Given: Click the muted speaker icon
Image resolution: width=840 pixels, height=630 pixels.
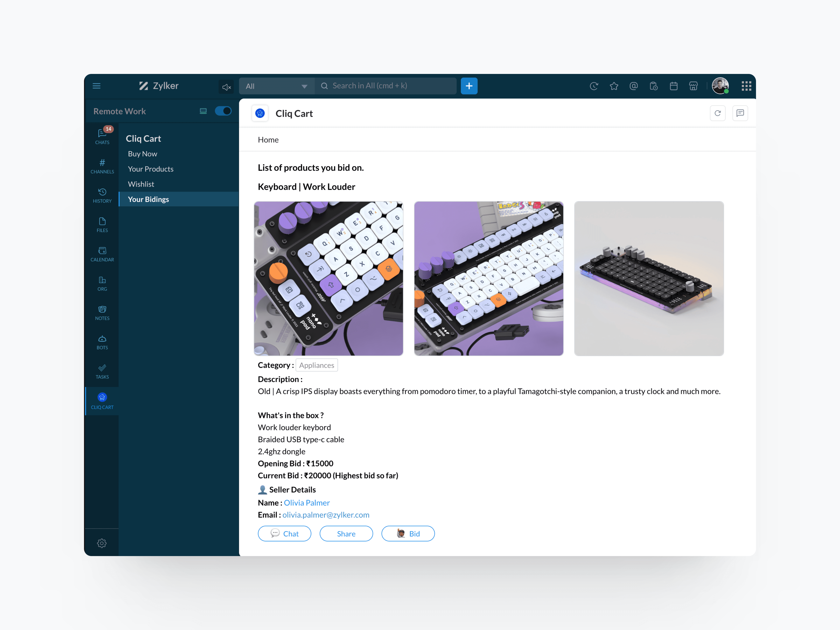Looking at the screenshot, I should click(226, 87).
